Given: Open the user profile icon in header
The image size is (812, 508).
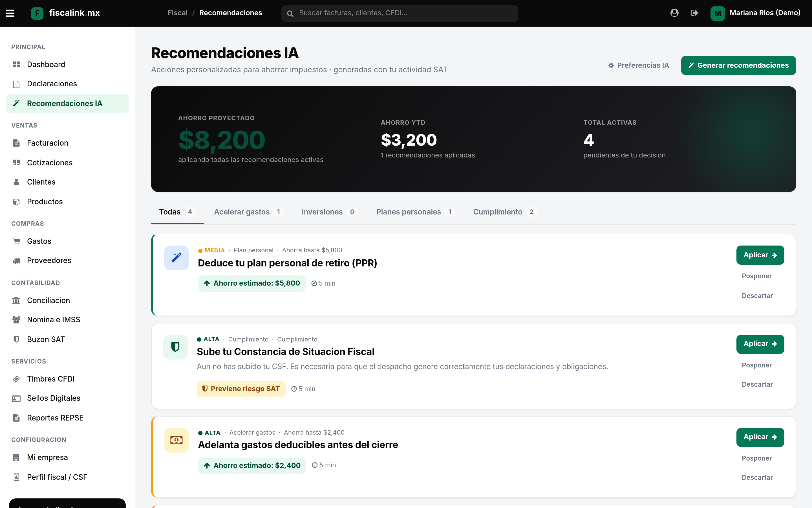Looking at the screenshot, I should pos(674,13).
